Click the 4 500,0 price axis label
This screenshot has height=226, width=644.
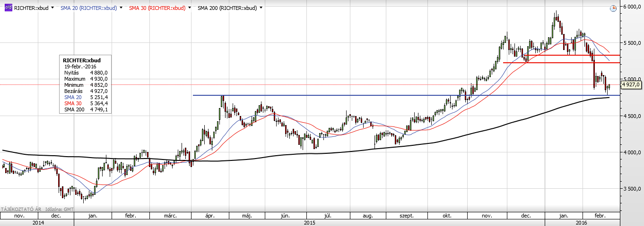pyautogui.click(x=633, y=116)
